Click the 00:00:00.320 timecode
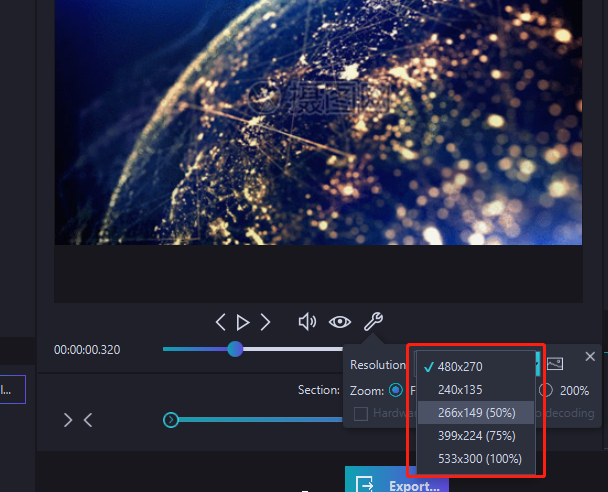 point(87,350)
